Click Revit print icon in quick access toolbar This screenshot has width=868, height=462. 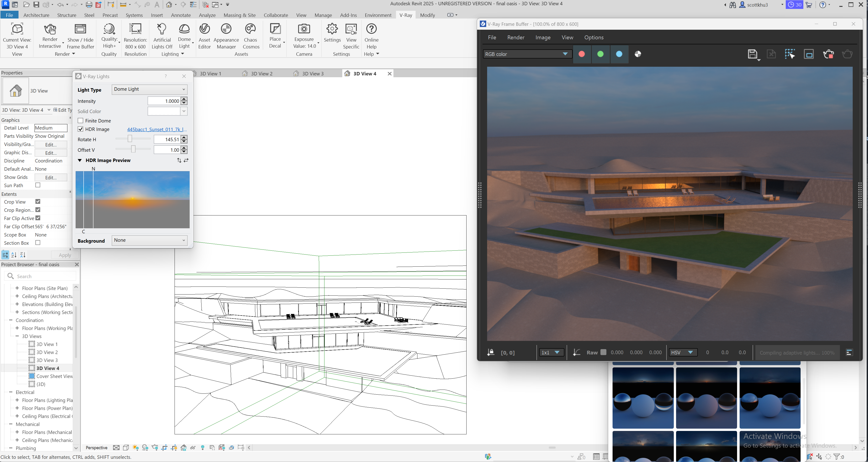pos(89,5)
